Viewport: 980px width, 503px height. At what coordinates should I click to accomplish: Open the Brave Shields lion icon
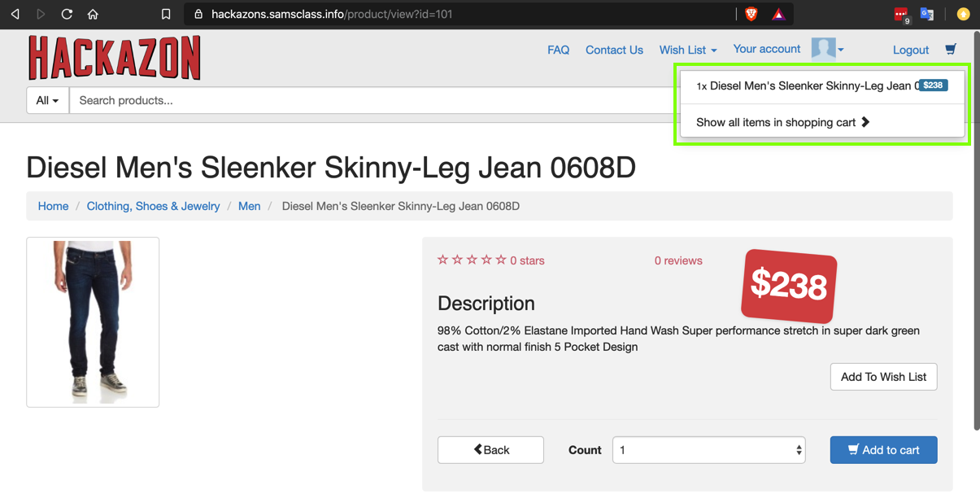751,14
